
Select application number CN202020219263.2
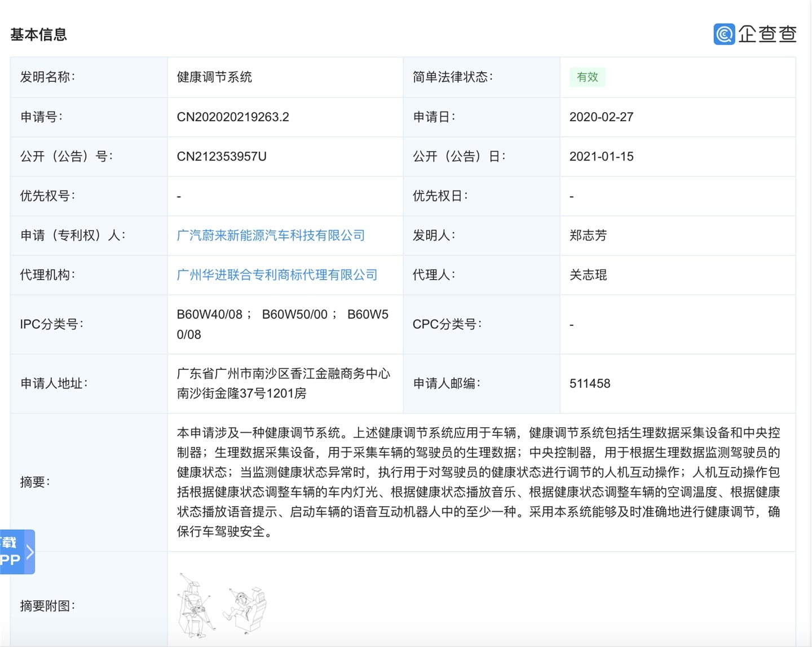pyautogui.click(x=233, y=117)
